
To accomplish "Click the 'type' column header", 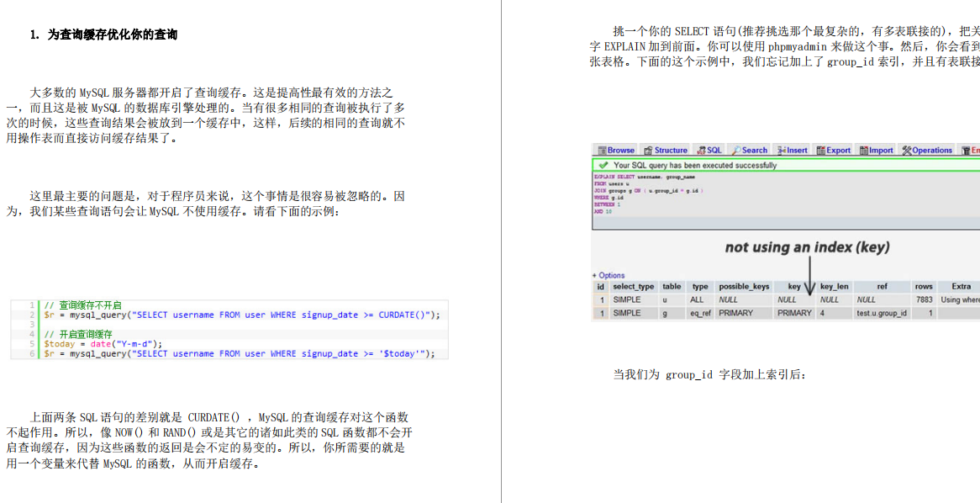I will (701, 287).
